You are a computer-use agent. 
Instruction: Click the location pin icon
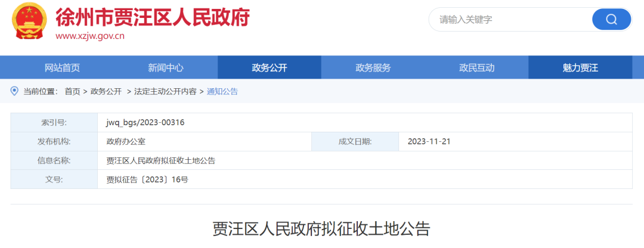tap(14, 91)
